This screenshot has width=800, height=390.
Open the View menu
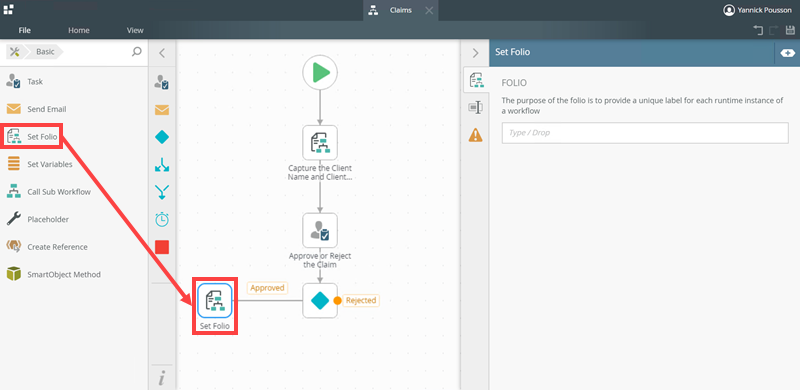(135, 30)
